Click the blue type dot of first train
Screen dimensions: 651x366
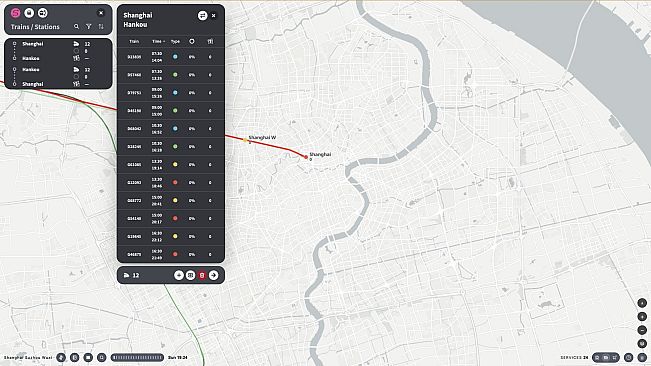point(175,57)
